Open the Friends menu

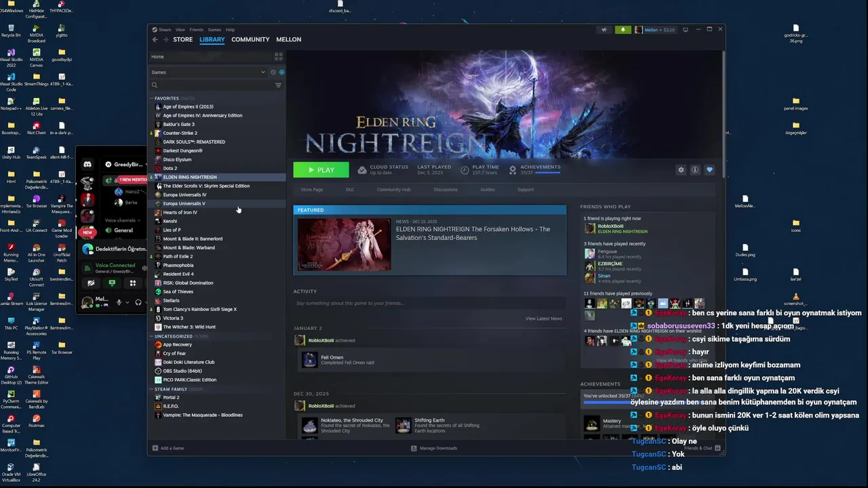click(197, 30)
